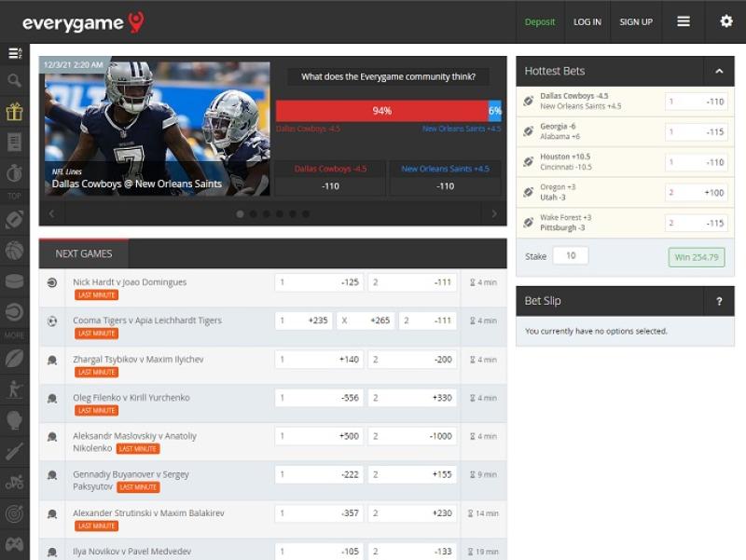Select the NEXT GAMES tab

[x=84, y=253]
